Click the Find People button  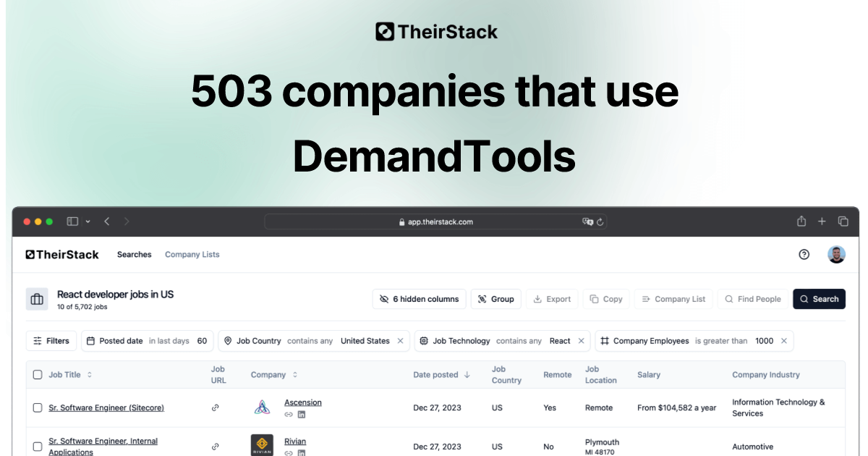tap(753, 299)
